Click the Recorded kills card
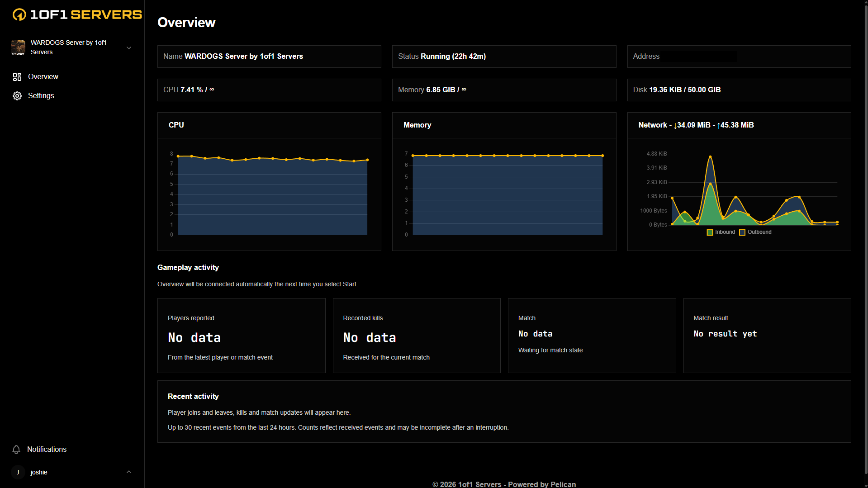The image size is (868, 488). tap(417, 336)
